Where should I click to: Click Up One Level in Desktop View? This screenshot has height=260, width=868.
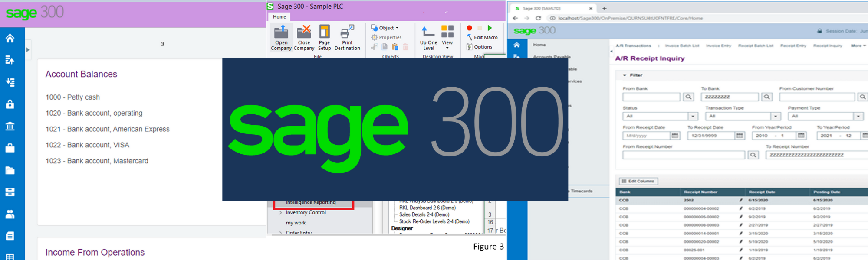[428, 38]
